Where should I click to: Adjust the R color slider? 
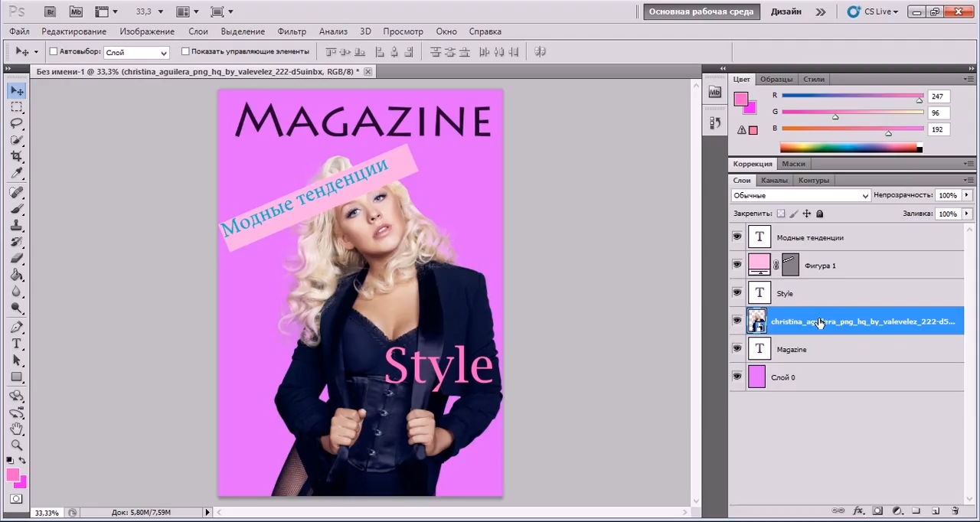[920, 100]
